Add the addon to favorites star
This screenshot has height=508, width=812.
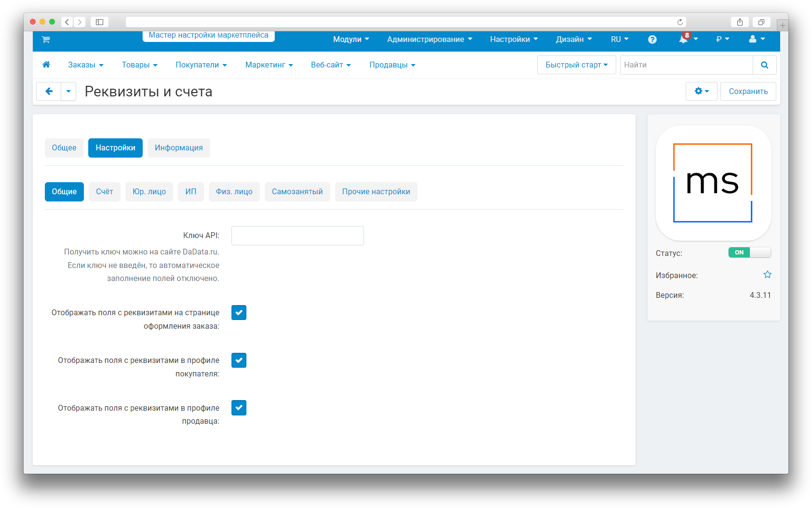click(767, 275)
